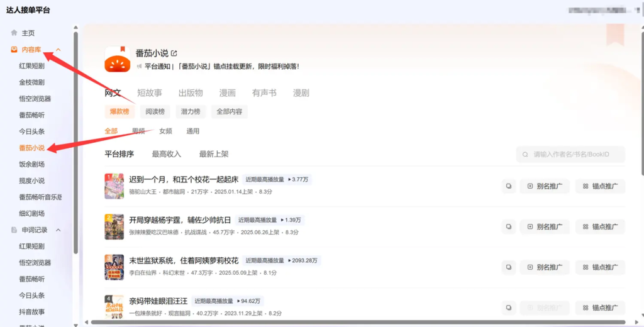644x327 pixels.
Task: Click 锚点推广 for 迟到一个月 book
Action: click(600, 186)
